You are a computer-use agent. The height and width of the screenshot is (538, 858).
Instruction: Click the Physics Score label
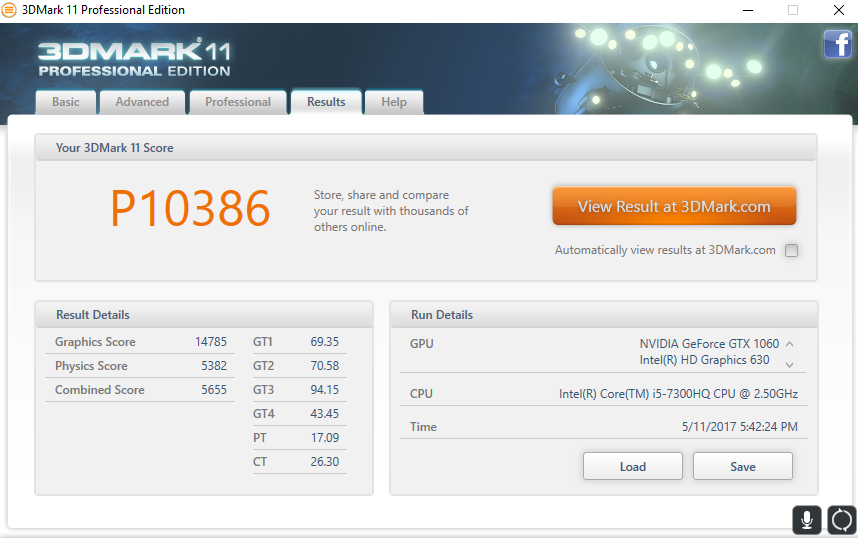[x=91, y=366]
